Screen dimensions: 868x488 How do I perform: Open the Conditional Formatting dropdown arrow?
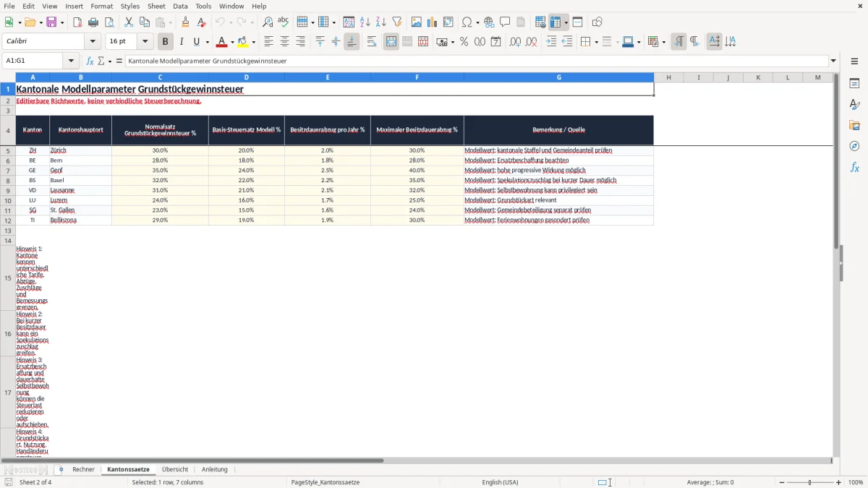(663, 42)
